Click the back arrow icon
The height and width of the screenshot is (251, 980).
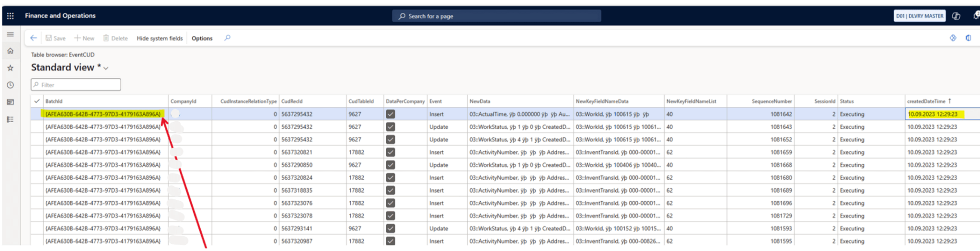[33, 38]
